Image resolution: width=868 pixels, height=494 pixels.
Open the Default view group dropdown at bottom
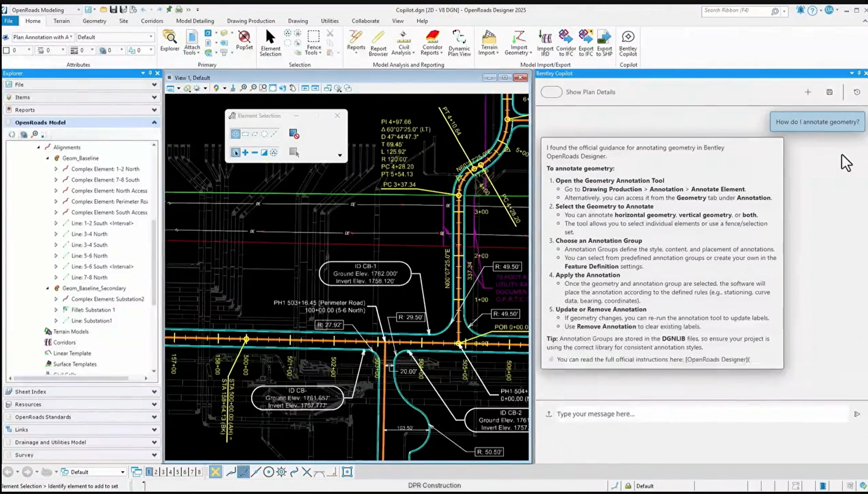pos(93,472)
